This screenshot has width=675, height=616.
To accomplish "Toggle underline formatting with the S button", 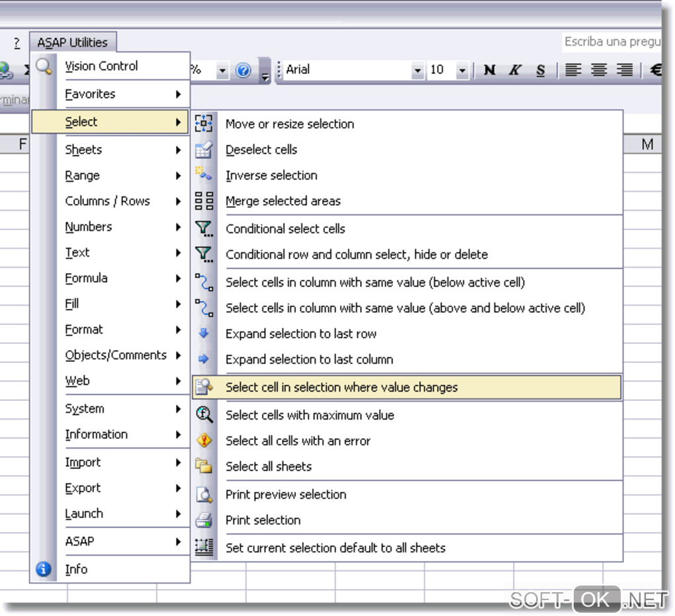I will 540,69.
